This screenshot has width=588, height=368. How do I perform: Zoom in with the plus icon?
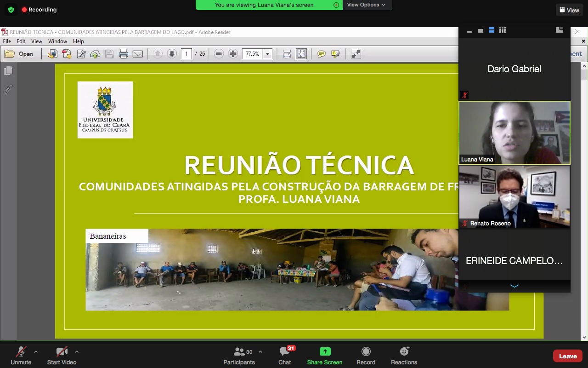coord(233,54)
